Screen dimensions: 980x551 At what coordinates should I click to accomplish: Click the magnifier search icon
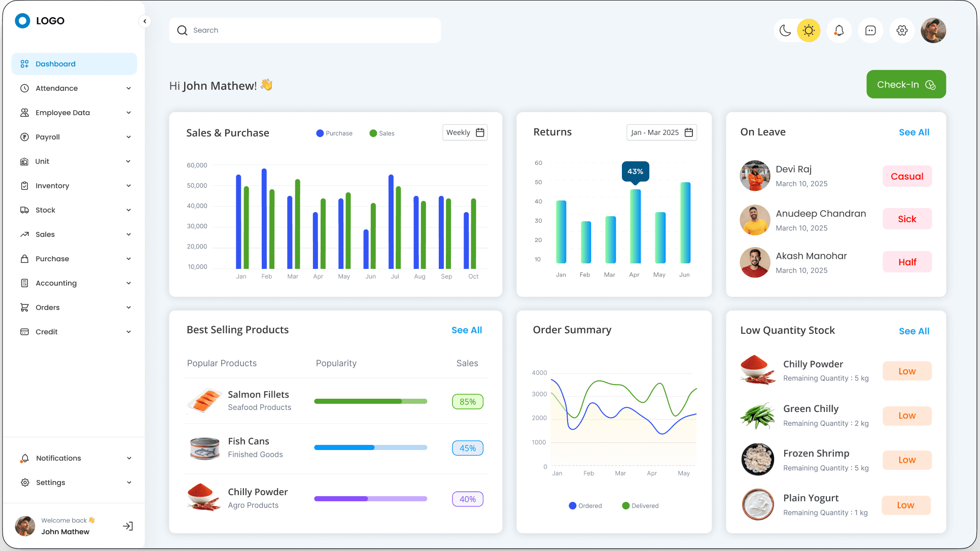pyautogui.click(x=182, y=30)
